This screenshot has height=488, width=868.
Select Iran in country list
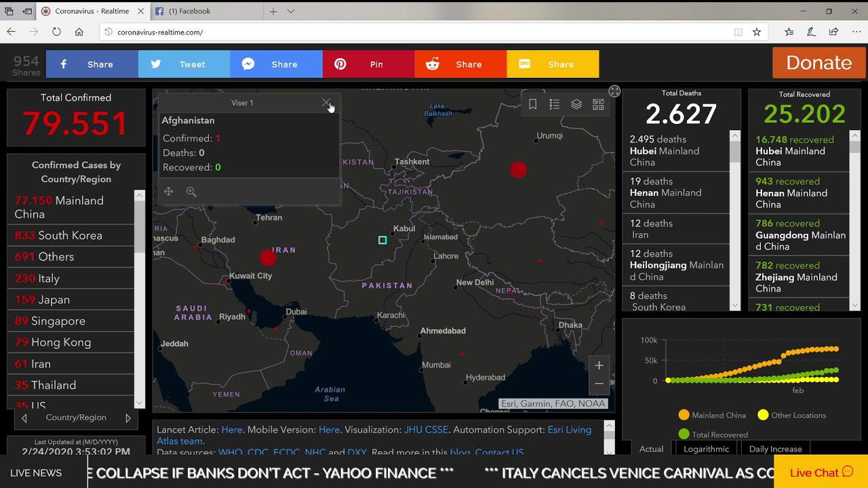click(71, 364)
